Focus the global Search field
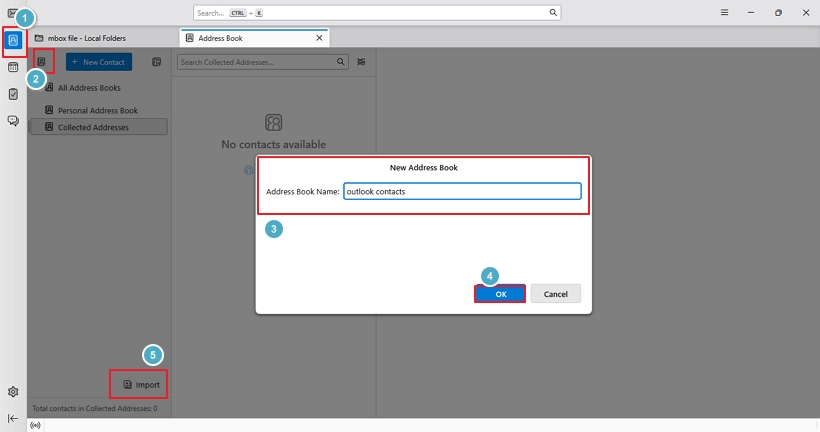Viewport: 820px width, 432px height. (377, 13)
